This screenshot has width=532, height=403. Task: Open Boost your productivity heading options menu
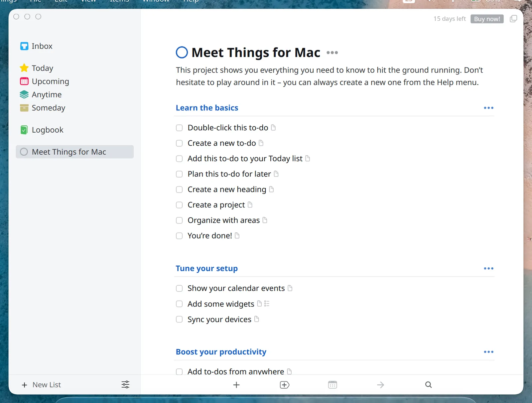488,352
